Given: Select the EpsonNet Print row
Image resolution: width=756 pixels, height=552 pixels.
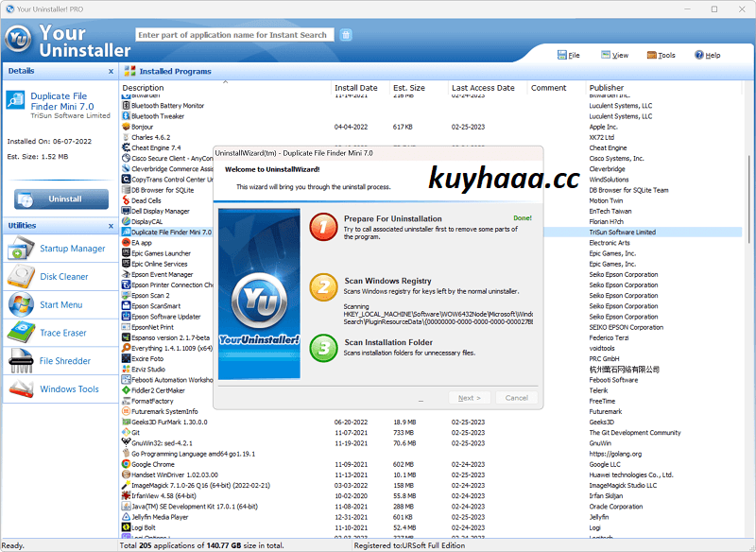Looking at the screenshot, I should 430,327.
